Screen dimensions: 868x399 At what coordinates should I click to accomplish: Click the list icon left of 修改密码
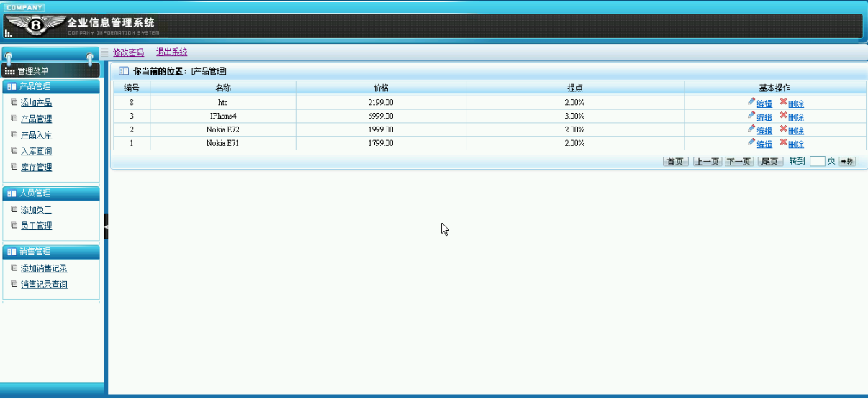(x=104, y=52)
